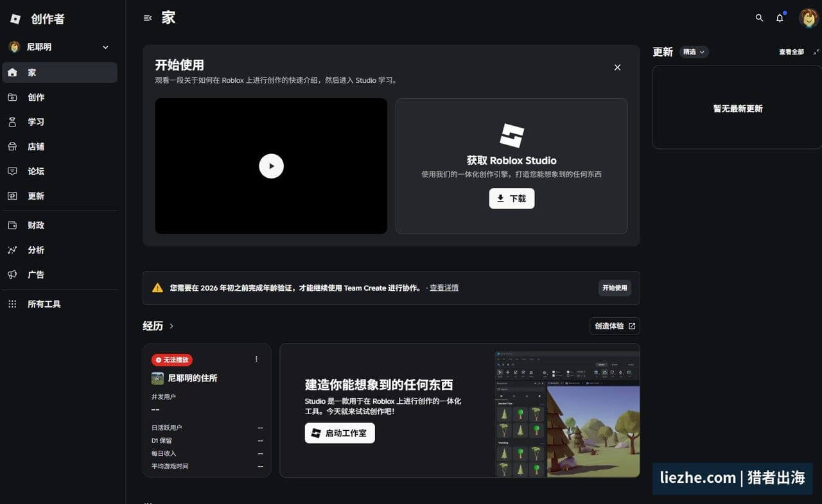Click 查看全部 in the updates panel
Screen dimensions: 822x504
(791, 52)
